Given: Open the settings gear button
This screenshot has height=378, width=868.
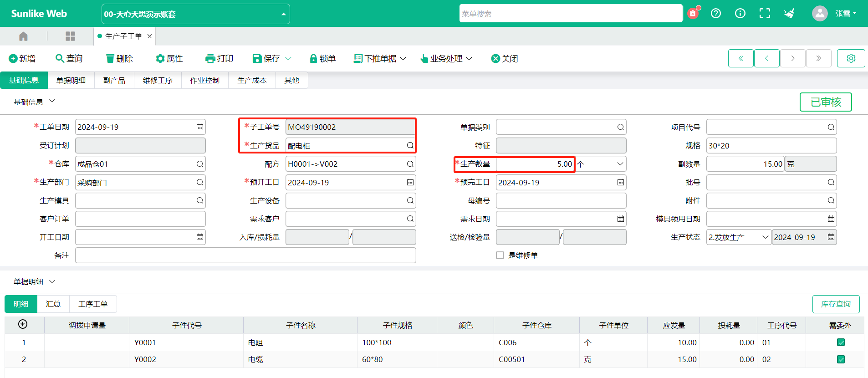Looking at the screenshot, I should point(851,58).
